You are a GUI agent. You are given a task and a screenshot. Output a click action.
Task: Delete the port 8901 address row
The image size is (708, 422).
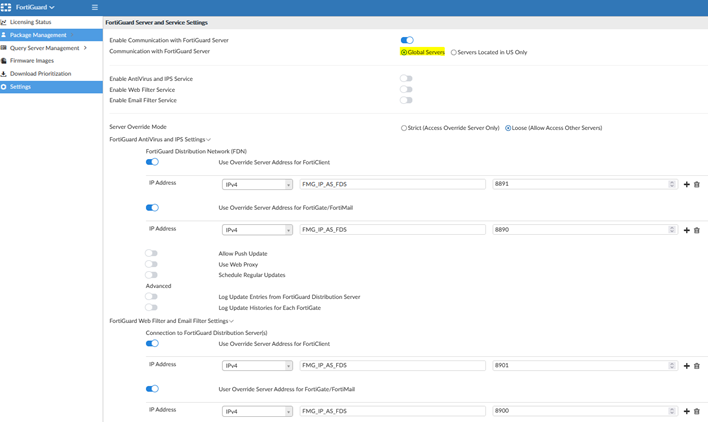(697, 366)
